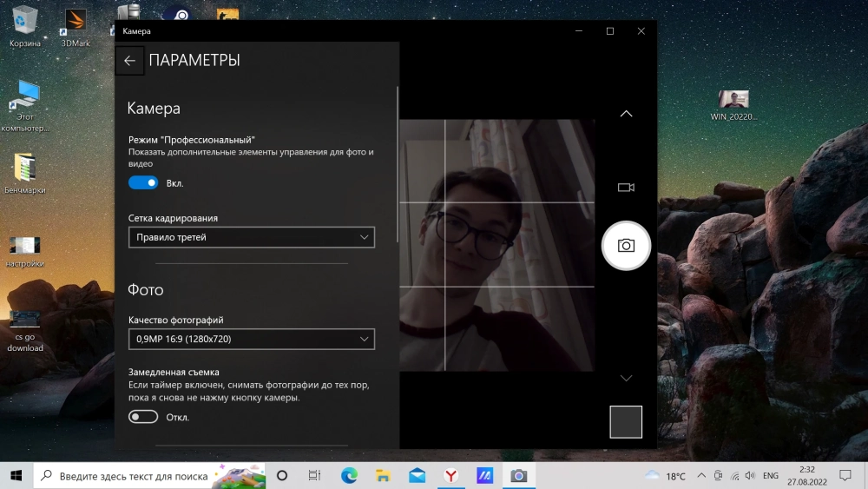Click the settings panel vertical scrollbar

(x=398, y=165)
